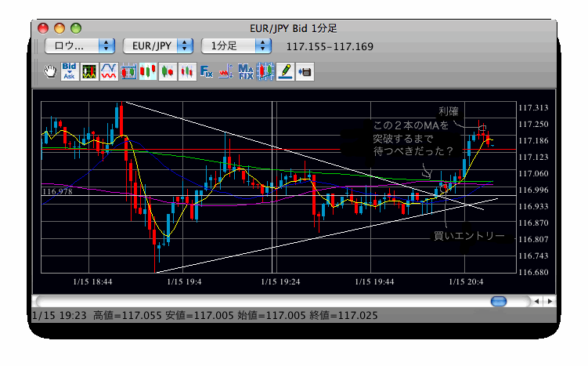This screenshot has width=588, height=366.
Task: Click the vertical scale adjust icon
Action: point(225,71)
